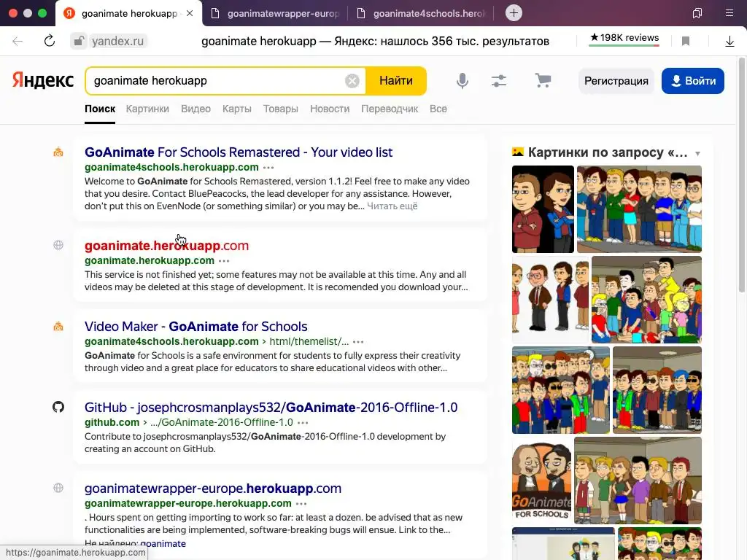The width and height of the screenshot is (747, 560).
Task: Click the Яндекс logo
Action: pyautogui.click(x=42, y=80)
